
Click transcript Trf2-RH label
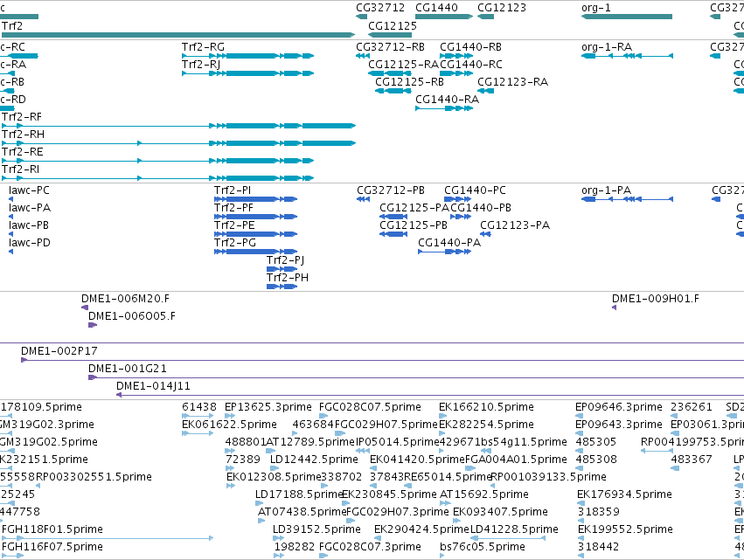point(24,135)
